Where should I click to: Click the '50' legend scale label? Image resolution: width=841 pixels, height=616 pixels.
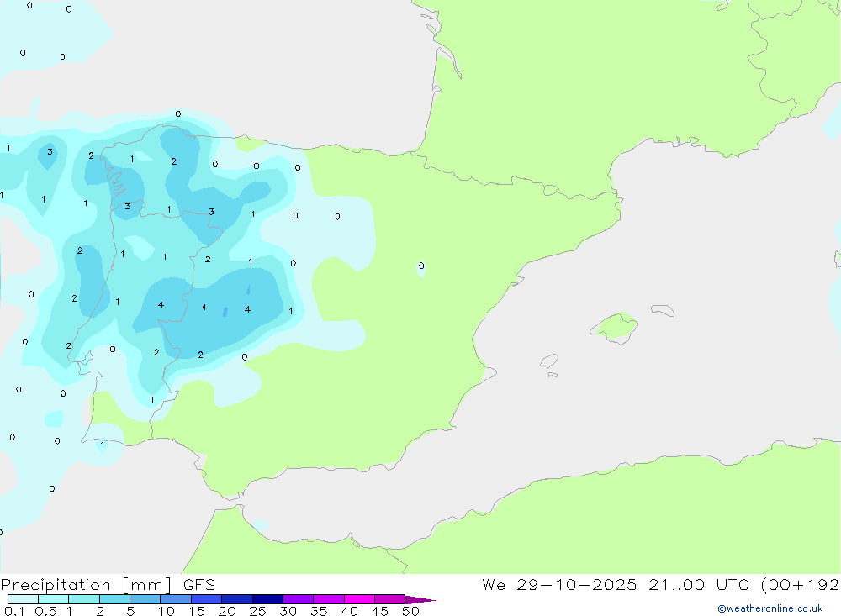(410, 611)
